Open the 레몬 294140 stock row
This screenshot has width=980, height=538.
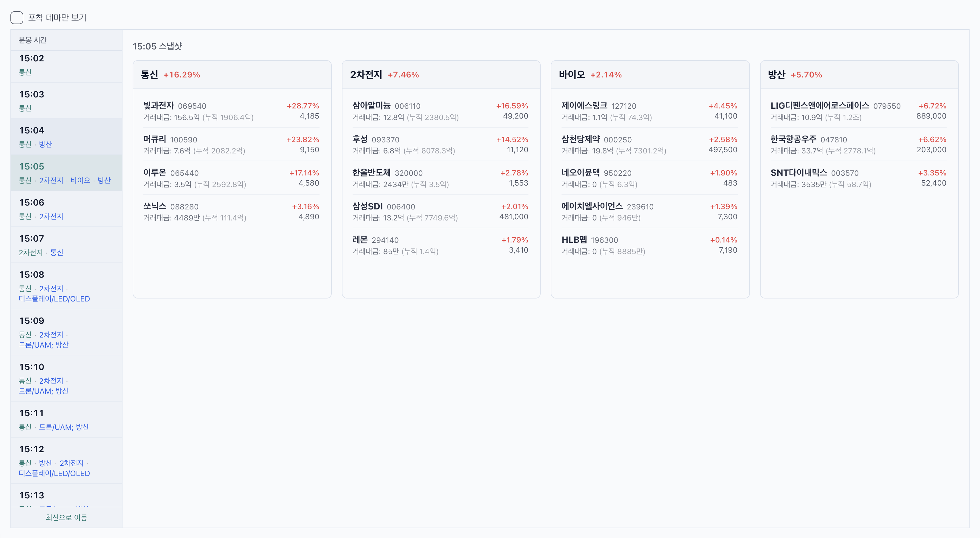[x=440, y=245]
